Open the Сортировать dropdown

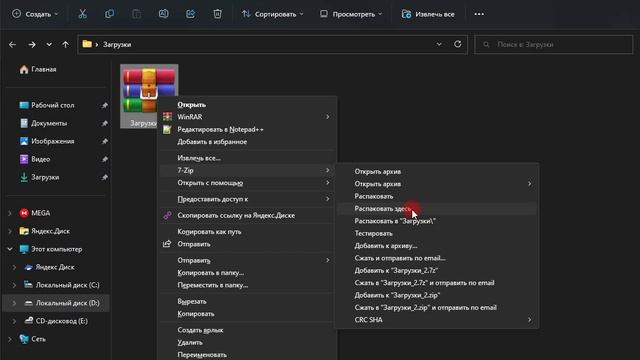[x=273, y=14]
